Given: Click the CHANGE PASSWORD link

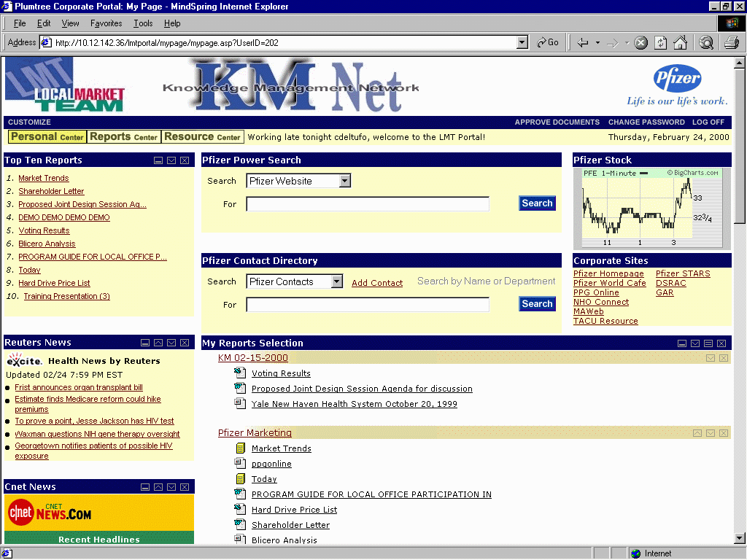Looking at the screenshot, I should pyautogui.click(x=646, y=122).
